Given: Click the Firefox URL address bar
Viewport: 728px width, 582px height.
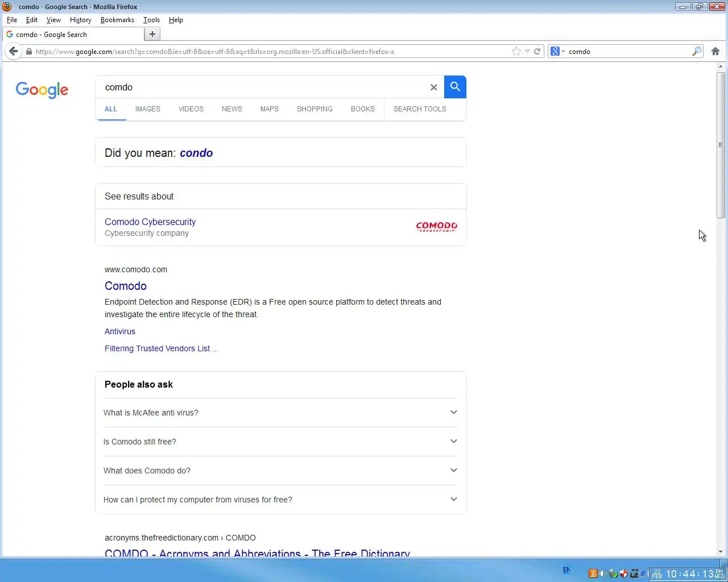Looking at the screenshot, I should 272,51.
